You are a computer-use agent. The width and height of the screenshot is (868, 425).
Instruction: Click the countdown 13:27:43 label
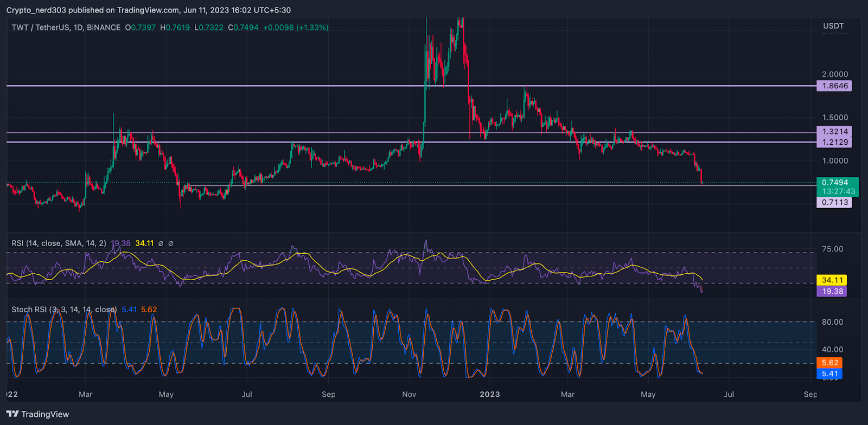(838, 191)
